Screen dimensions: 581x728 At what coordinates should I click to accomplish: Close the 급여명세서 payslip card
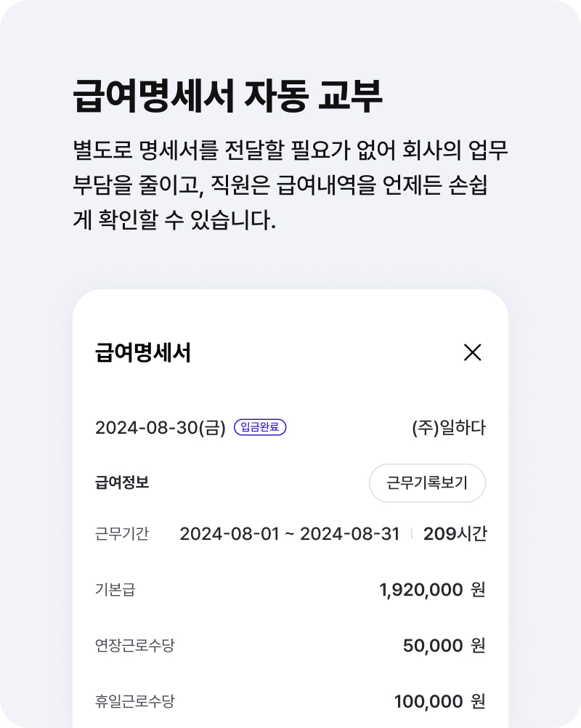pyautogui.click(x=472, y=352)
